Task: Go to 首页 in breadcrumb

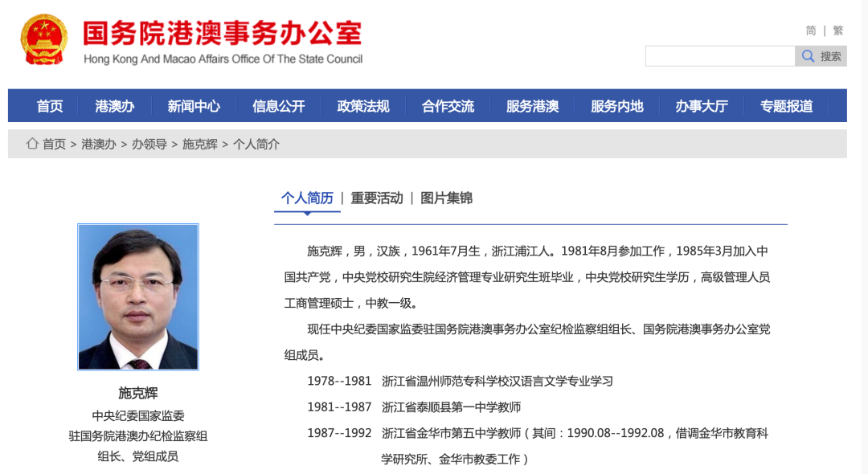Action: [55, 145]
